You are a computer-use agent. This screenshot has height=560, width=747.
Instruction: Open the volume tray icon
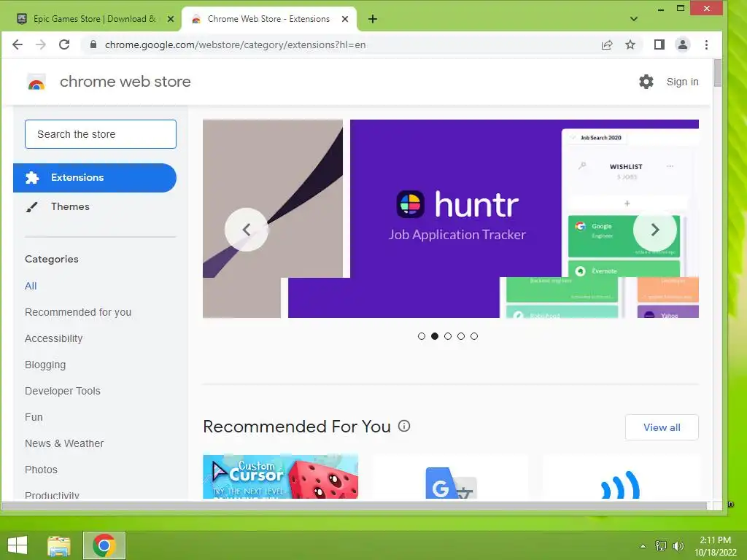(678, 546)
